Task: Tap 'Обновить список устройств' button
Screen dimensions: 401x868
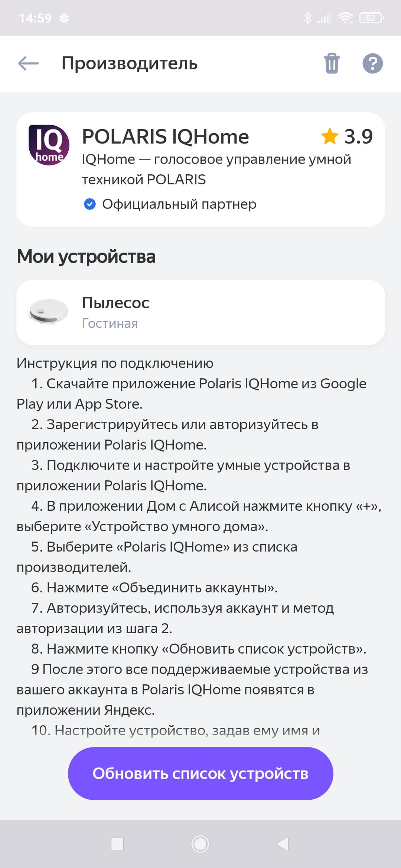Action: click(x=200, y=773)
